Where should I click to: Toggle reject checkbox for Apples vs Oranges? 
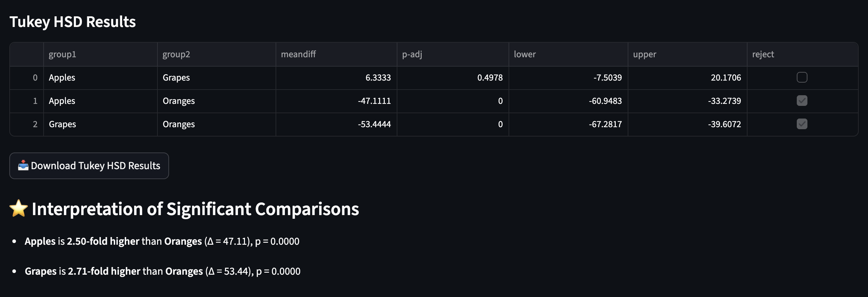[802, 101]
